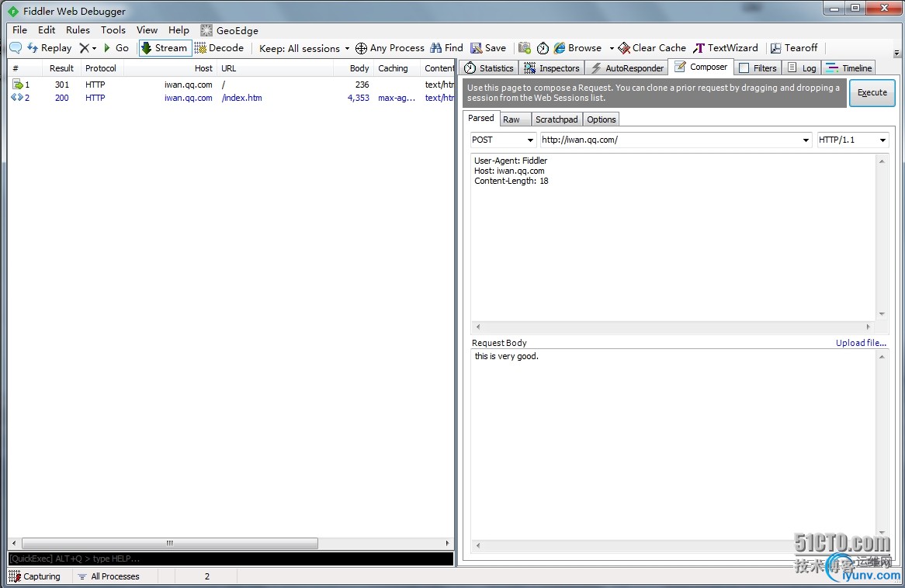Open the TextWizard tool
The image size is (905, 588).
click(x=726, y=48)
